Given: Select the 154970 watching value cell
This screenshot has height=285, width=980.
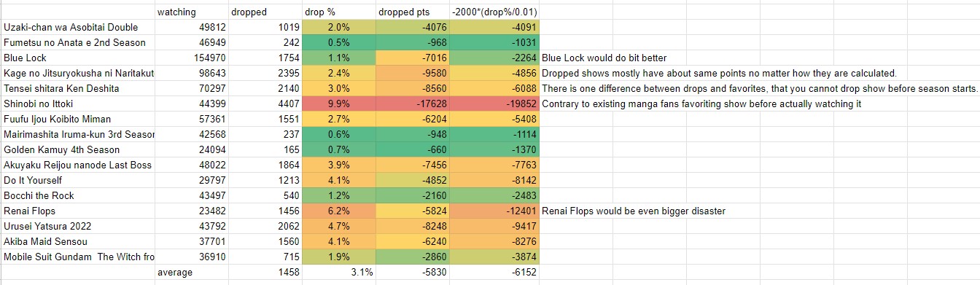Looking at the screenshot, I should coord(192,58).
